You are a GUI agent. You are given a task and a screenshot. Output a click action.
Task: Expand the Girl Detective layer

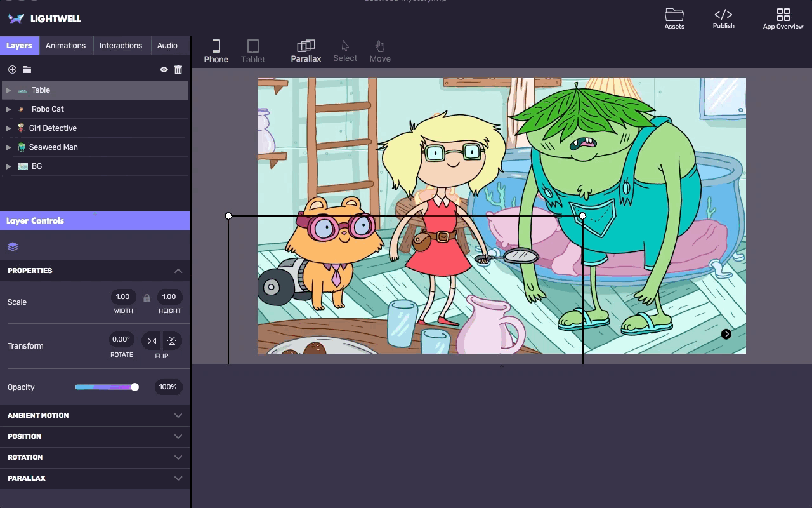coord(8,128)
